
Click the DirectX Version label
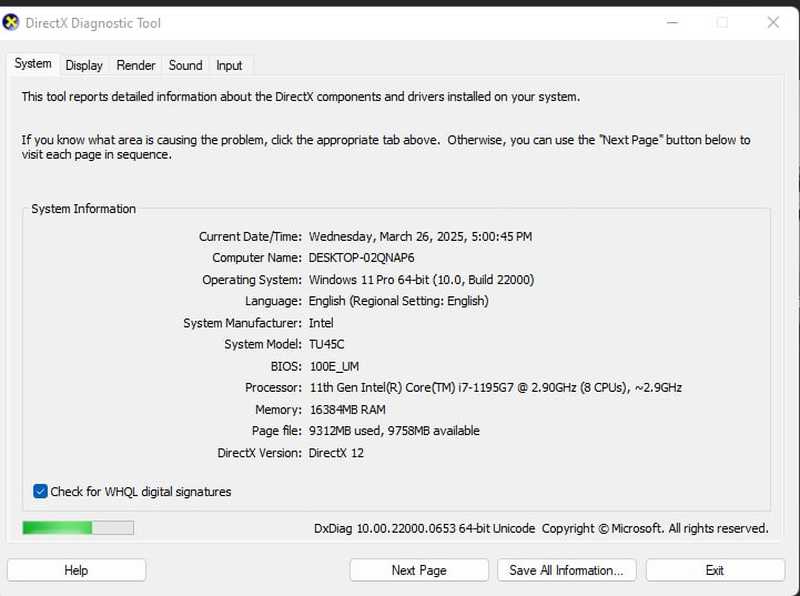tap(260, 453)
